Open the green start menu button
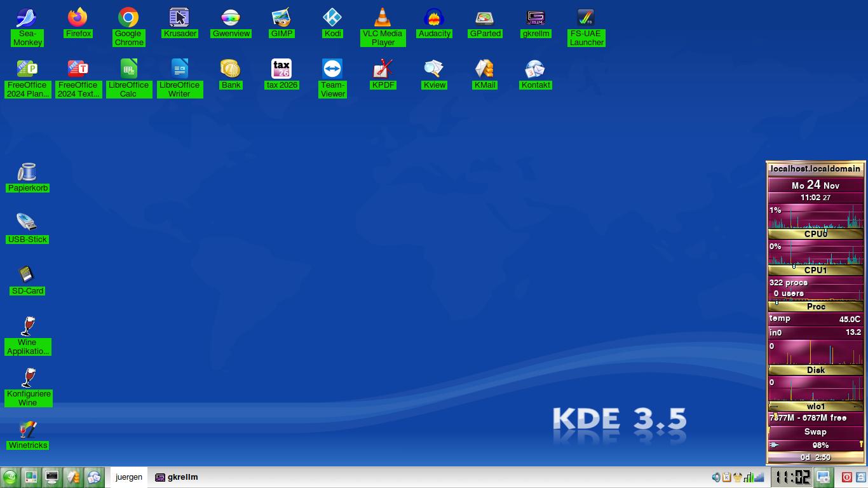The image size is (868, 488). pyautogui.click(x=10, y=477)
